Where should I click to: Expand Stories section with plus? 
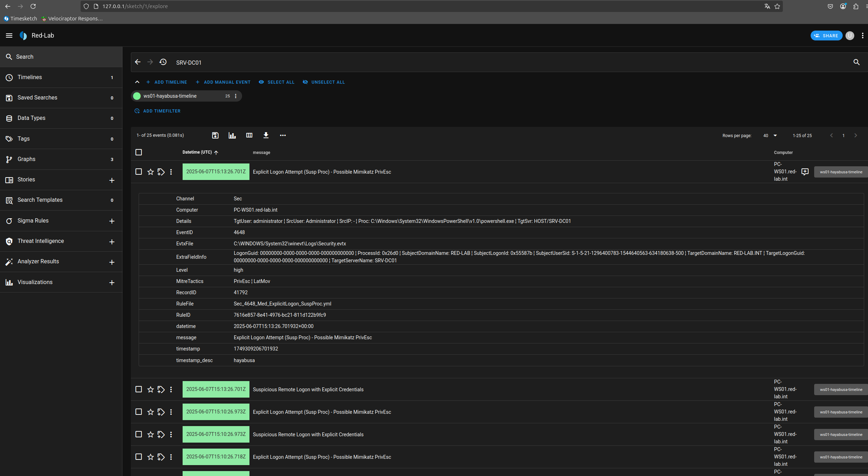click(x=112, y=180)
